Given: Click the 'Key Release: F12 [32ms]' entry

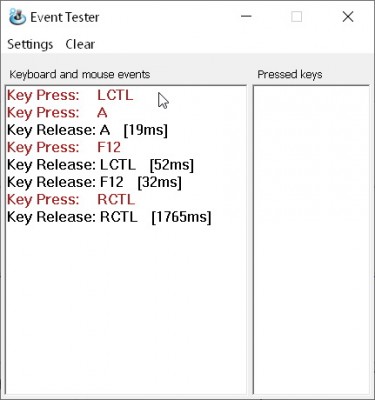Looking at the screenshot, I should (x=94, y=182).
